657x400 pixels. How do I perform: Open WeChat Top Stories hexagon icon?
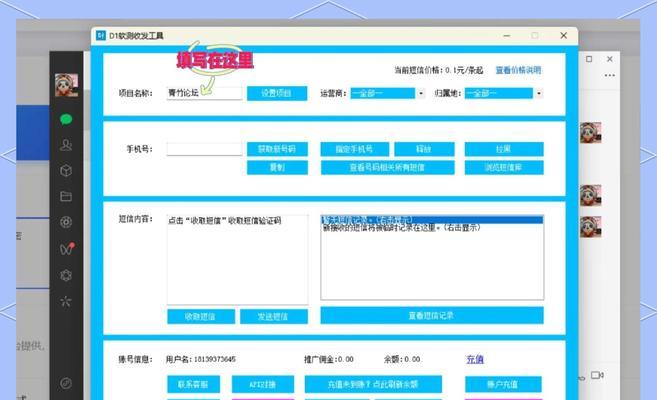66,275
